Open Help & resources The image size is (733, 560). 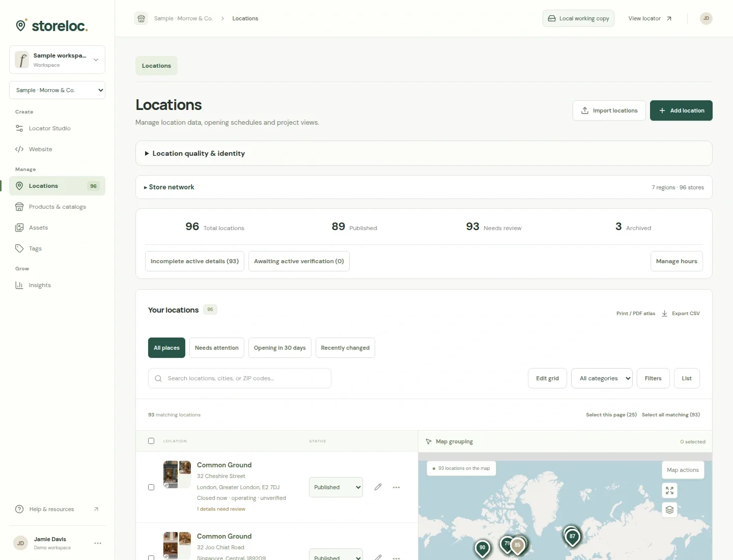(57, 509)
